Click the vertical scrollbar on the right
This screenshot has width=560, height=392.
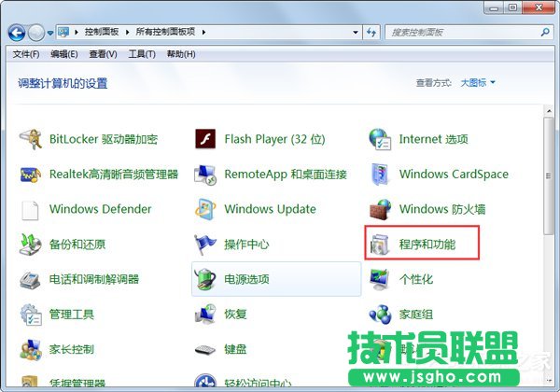[549, 187]
